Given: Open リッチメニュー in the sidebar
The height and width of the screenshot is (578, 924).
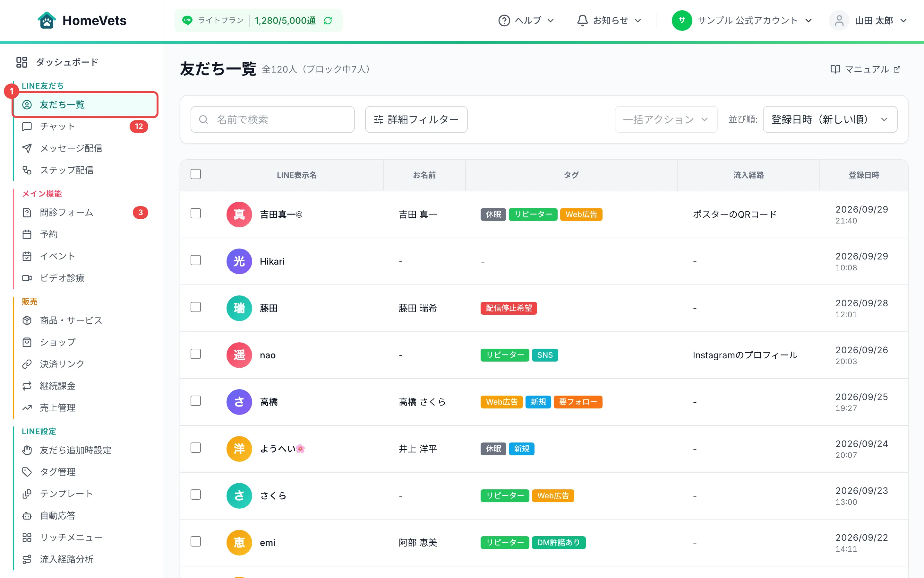Looking at the screenshot, I should (85, 538).
